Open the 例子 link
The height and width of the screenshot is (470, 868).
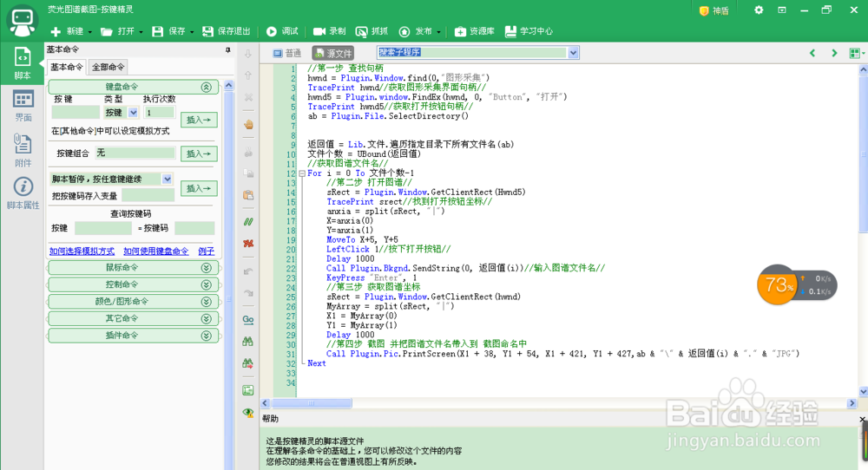(206, 251)
